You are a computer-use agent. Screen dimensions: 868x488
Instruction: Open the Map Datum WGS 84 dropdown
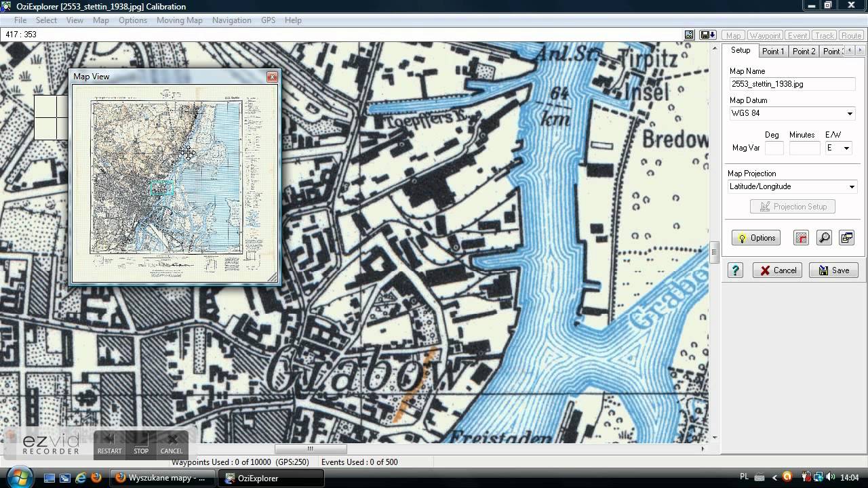point(850,113)
